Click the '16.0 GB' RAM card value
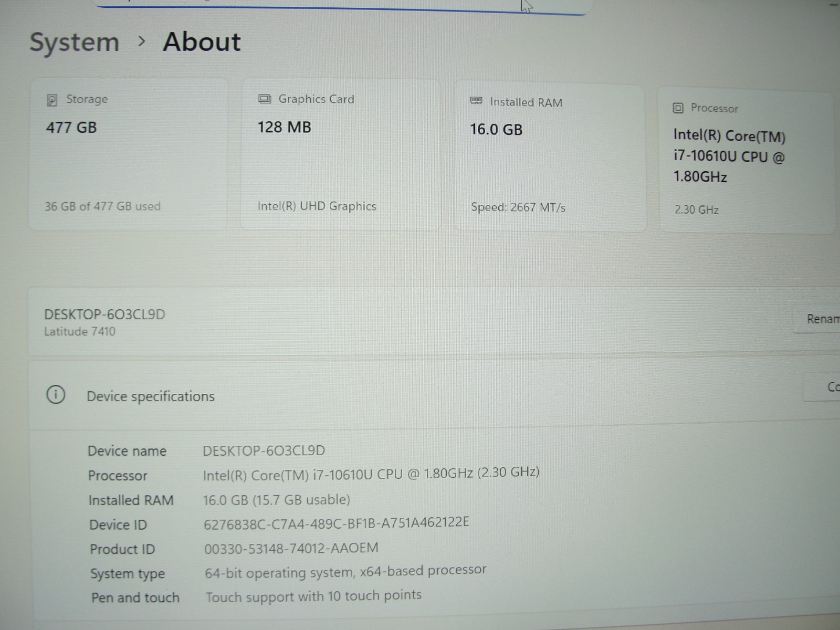The width and height of the screenshot is (840, 630). coord(497,129)
